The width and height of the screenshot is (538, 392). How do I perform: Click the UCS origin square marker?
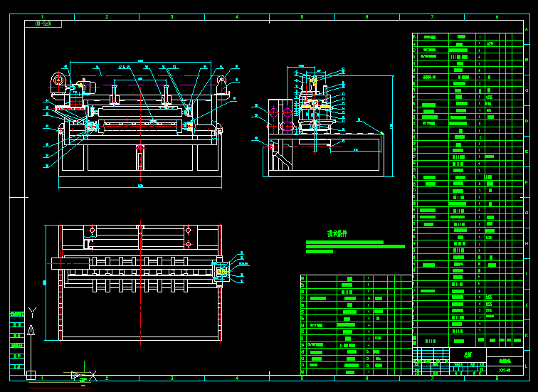tap(31, 375)
